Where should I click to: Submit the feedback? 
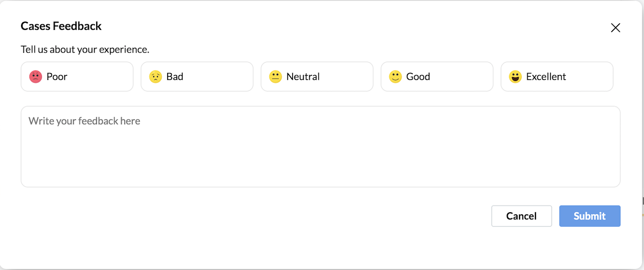tap(590, 216)
